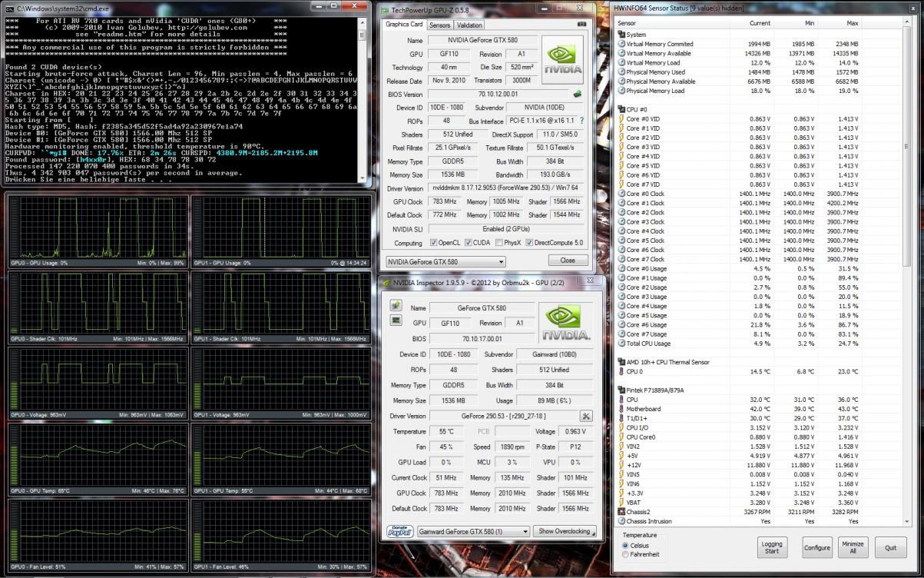Switch to the Graphics Card tab
This screenshot has height=578, width=924.
click(x=404, y=25)
